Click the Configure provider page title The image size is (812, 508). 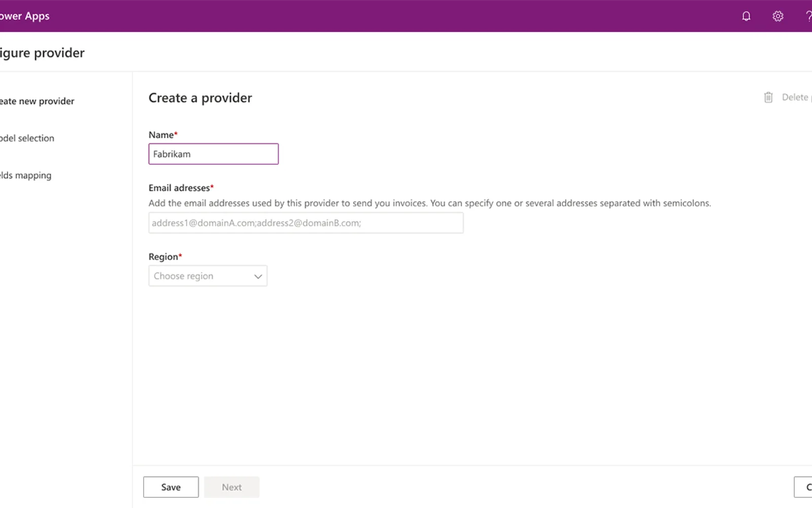pyautogui.click(x=42, y=53)
